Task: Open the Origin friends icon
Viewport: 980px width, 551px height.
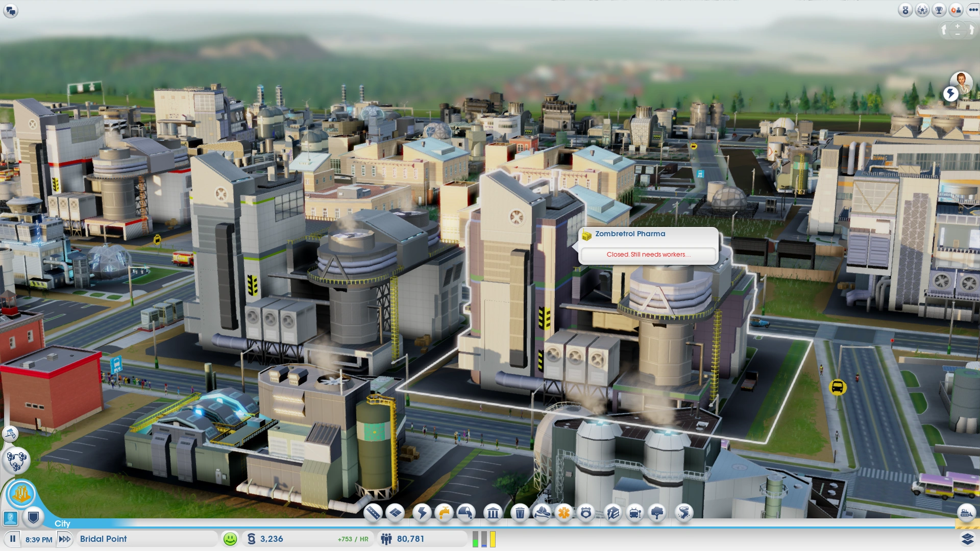Action: (x=956, y=10)
